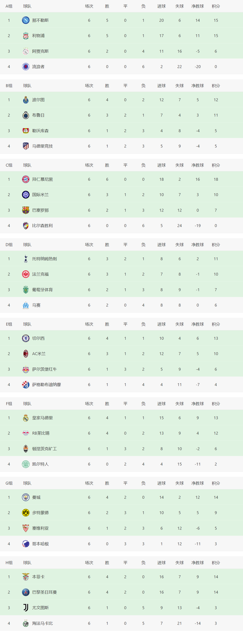
Task: Select the Bayern Munich crest icon
Action: click(25, 179)
